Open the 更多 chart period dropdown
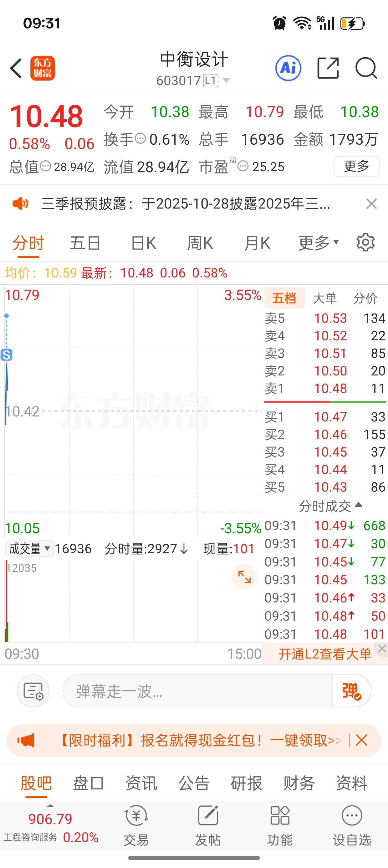Viewport: 388px width, 868px height. pos(318,243)
